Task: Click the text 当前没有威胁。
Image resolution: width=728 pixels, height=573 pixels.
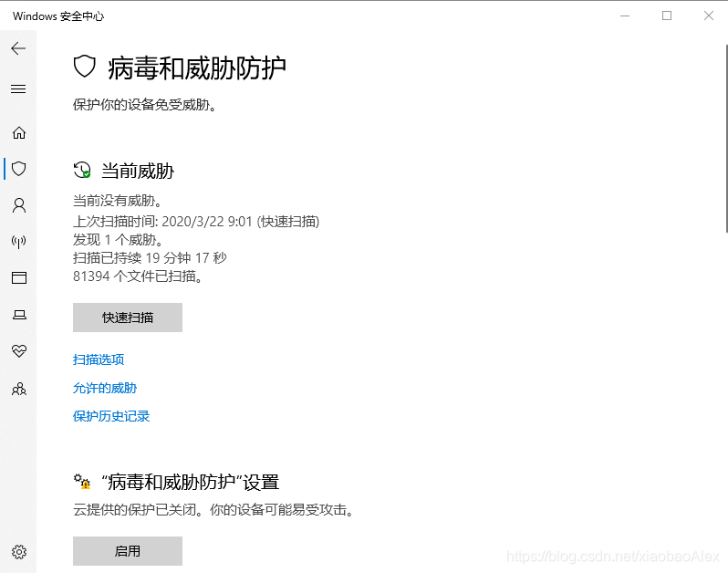Action: (x=118, y=201)
